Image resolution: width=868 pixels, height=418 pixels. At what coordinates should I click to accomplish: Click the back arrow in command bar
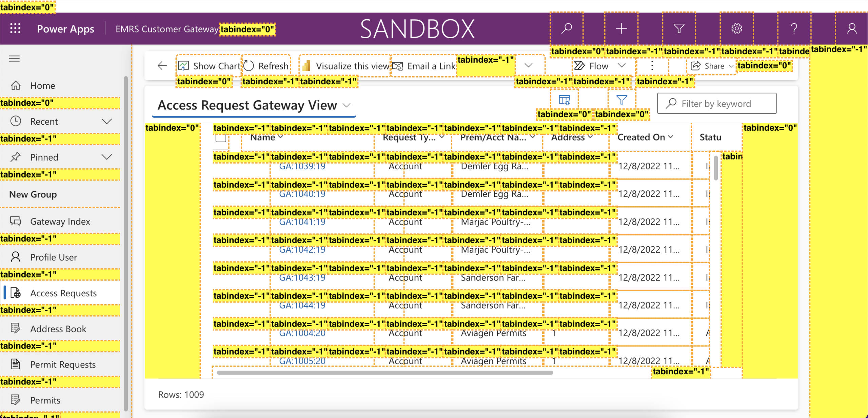click(162, 66)
